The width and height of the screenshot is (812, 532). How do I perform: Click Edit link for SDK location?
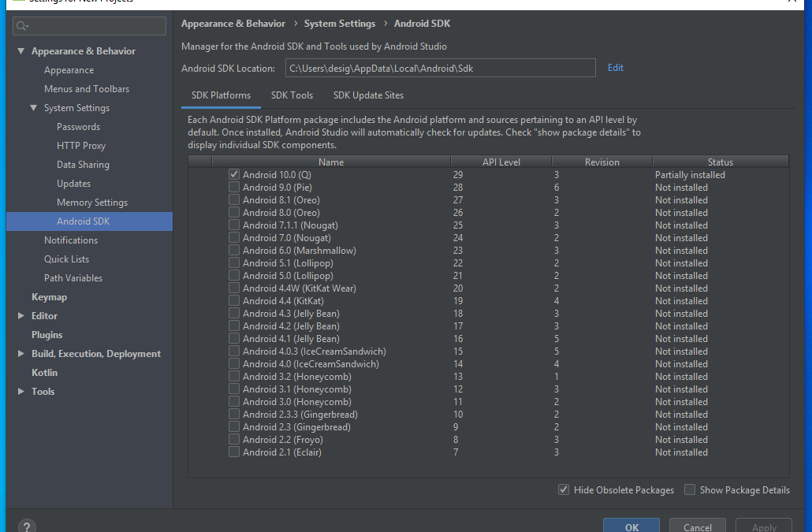(x=615, y=68)
